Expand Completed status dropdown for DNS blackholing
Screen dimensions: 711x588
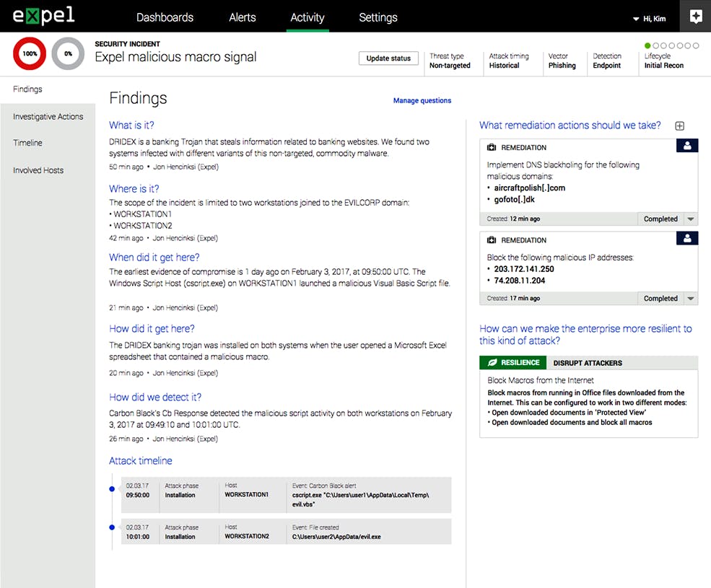click(x=691, y=219)
